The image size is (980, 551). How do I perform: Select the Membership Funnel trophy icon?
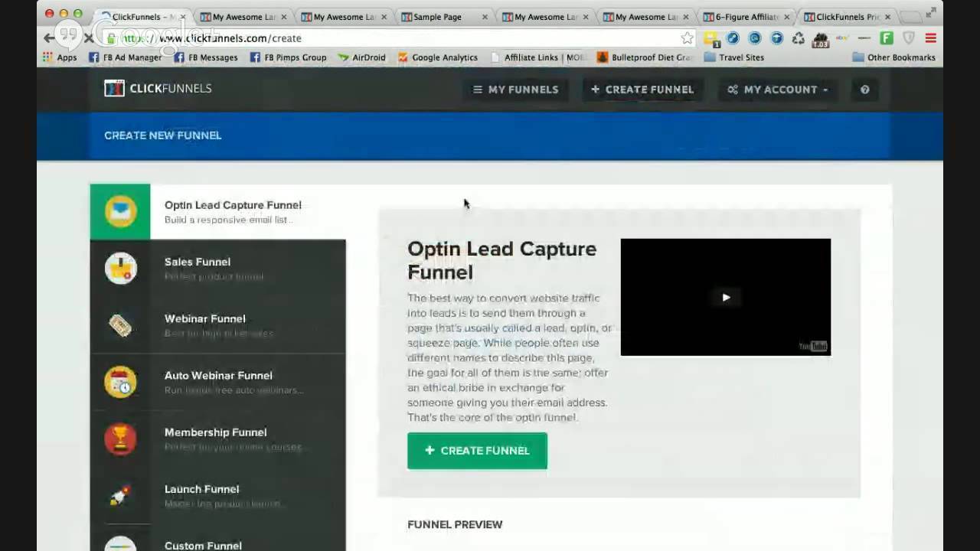[x=120, y=439]
